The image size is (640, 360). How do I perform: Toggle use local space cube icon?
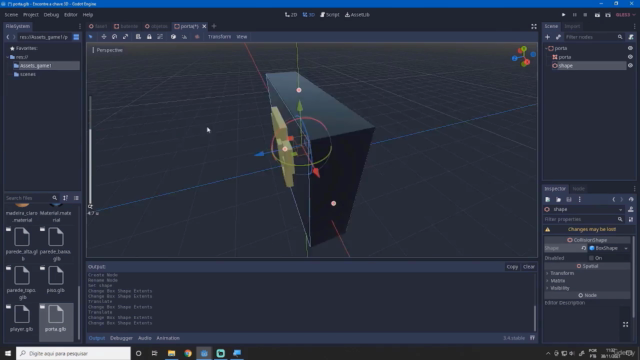pyautogui.click(x=173, y=37)
